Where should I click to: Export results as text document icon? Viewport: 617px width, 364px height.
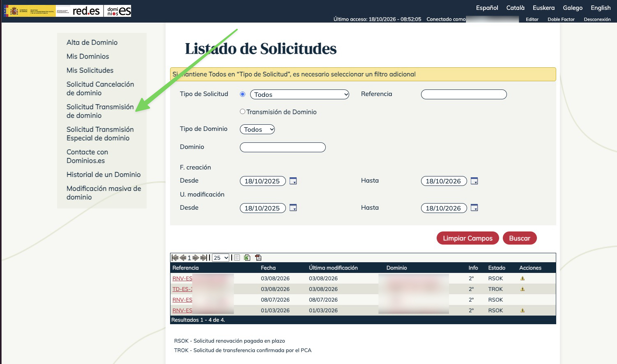tap(237, 258)
